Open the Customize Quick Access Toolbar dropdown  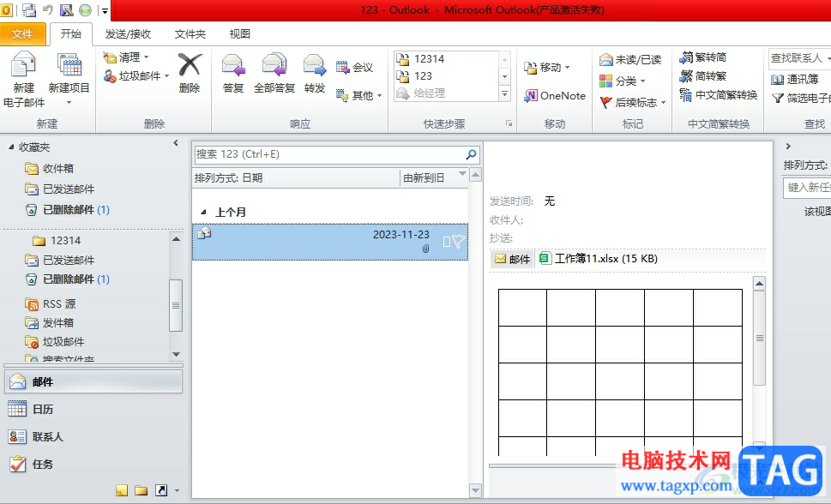[x=105, y=10]
